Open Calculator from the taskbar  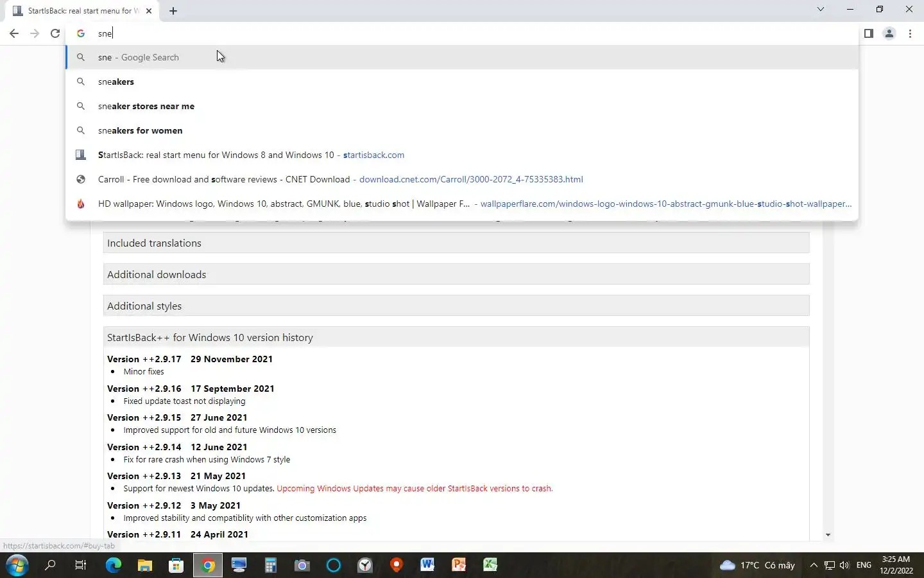271,565
